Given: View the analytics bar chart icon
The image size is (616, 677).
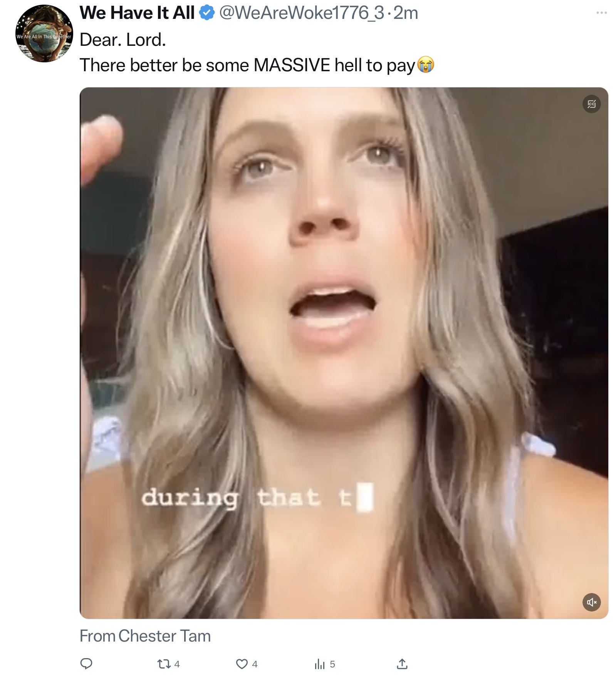Looking at the screenshot, I should [319, 664].
